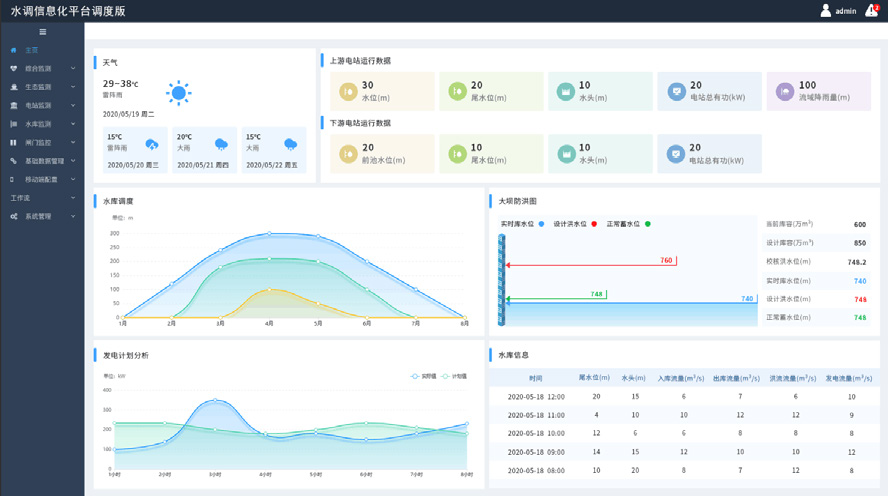The width and height of the screenshot is (888, 496).
Task: Select 主页 in the sidebar
Action: click(31, 50)
